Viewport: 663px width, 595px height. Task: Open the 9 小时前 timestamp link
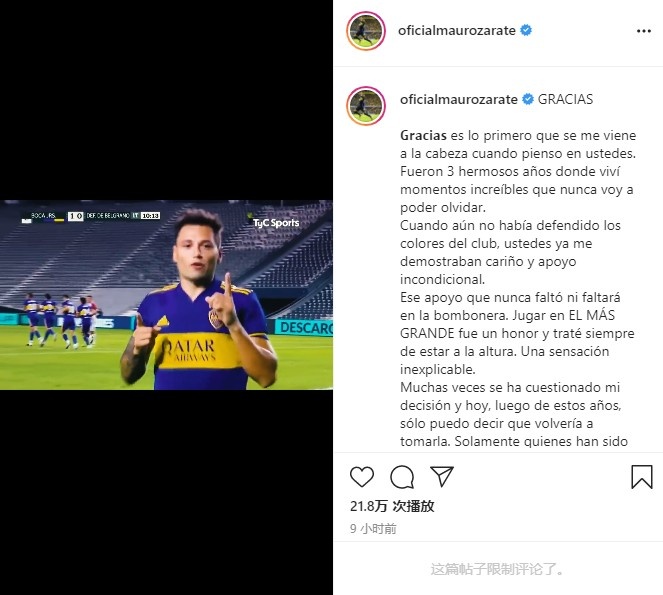click(x=373, y=529)
